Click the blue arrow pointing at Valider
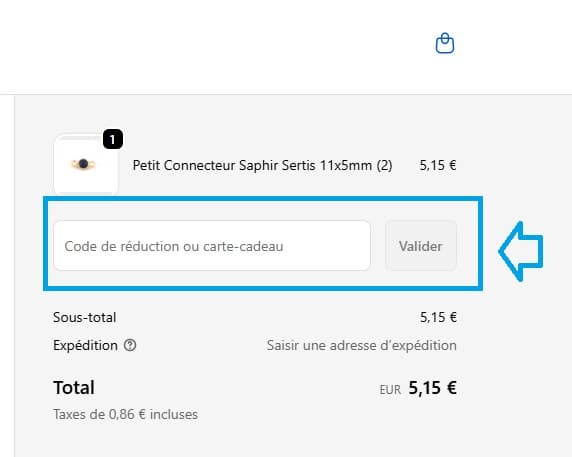572x457 pixels. [x=521, y=251]
